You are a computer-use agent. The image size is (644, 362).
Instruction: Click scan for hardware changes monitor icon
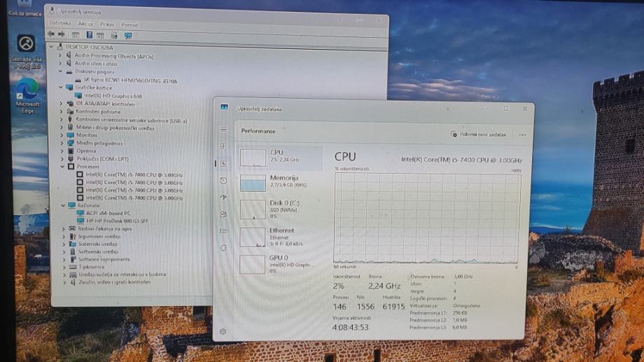(x=128, y=36)
